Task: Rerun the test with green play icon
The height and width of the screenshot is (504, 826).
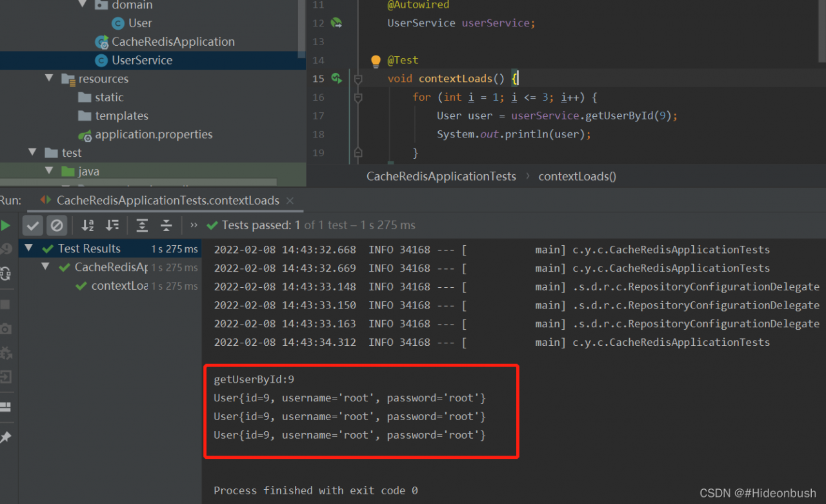Action: 5,225
